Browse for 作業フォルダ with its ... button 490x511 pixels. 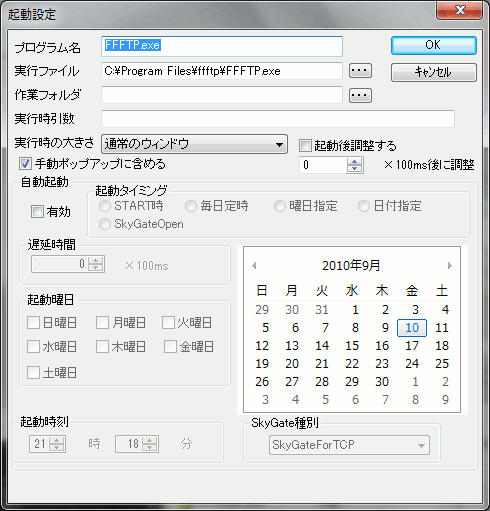(360, 95)
